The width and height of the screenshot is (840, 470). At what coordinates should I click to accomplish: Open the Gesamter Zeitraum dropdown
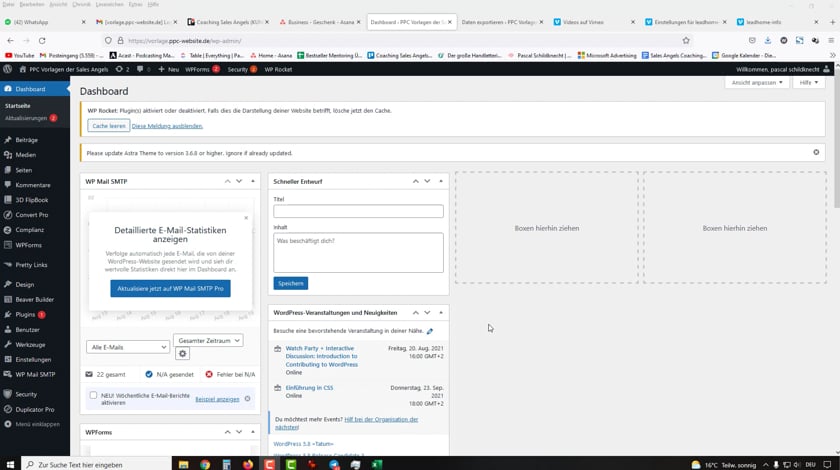[208, 340]
